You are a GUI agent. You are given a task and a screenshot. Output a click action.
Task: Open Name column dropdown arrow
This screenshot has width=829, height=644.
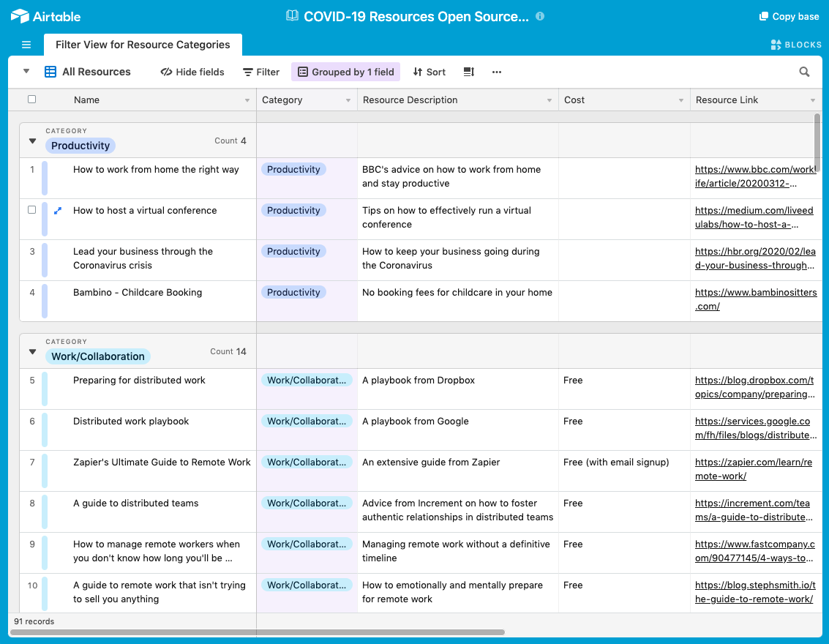247,100
